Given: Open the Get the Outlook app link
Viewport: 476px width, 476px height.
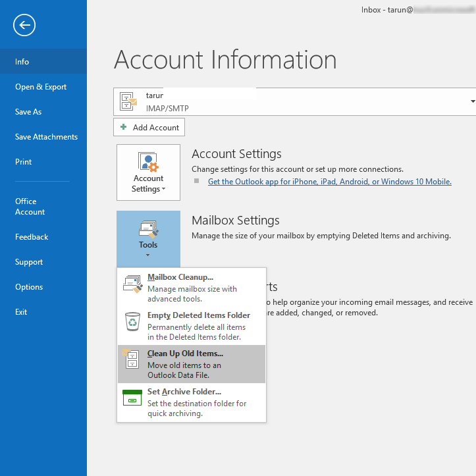Looking at the screenshot, I should coord(330,182).
